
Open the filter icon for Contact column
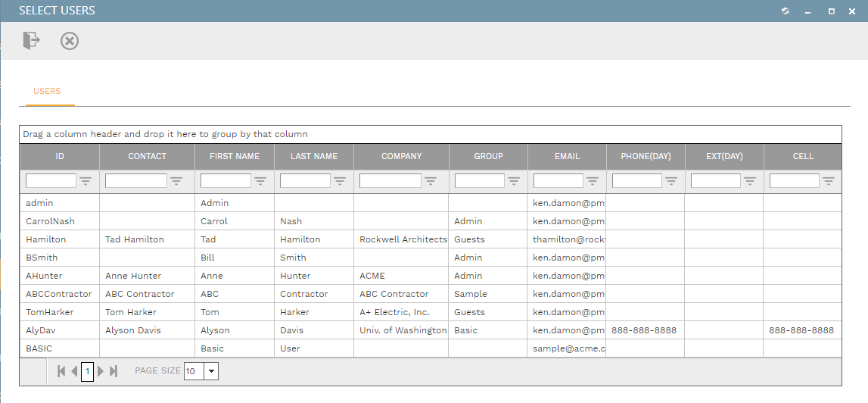coord(176,181)
